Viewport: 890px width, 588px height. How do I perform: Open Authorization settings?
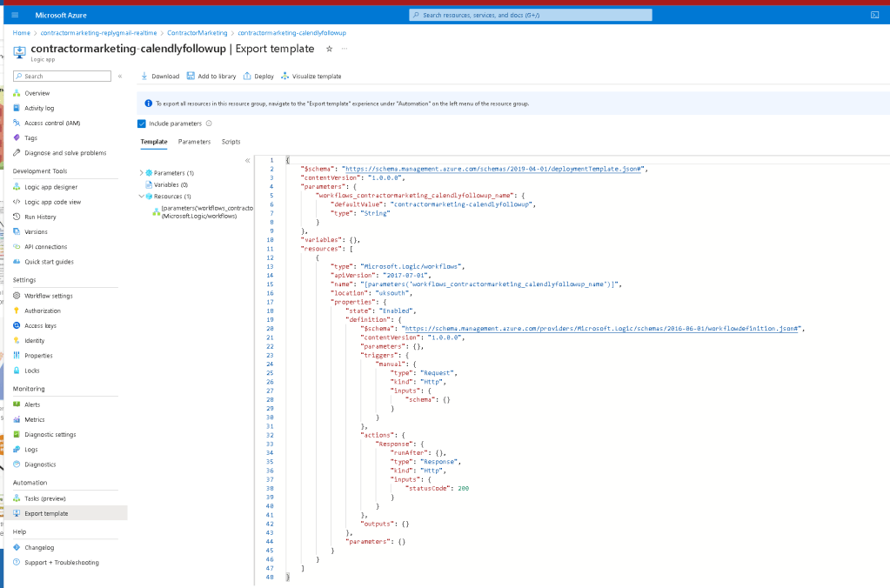[x=42, y=311]
